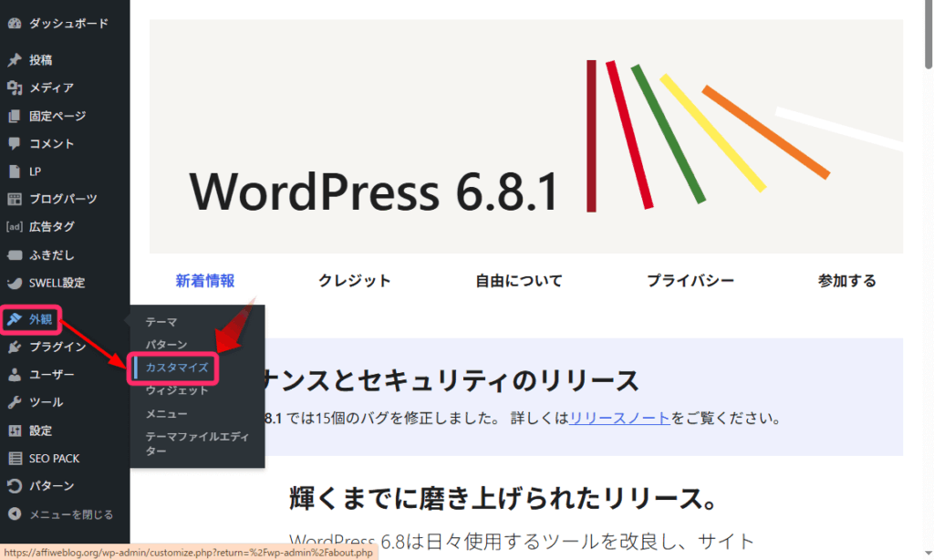
Task: Click the layout icon beside ブログパーツ
Action: (15, 199)
